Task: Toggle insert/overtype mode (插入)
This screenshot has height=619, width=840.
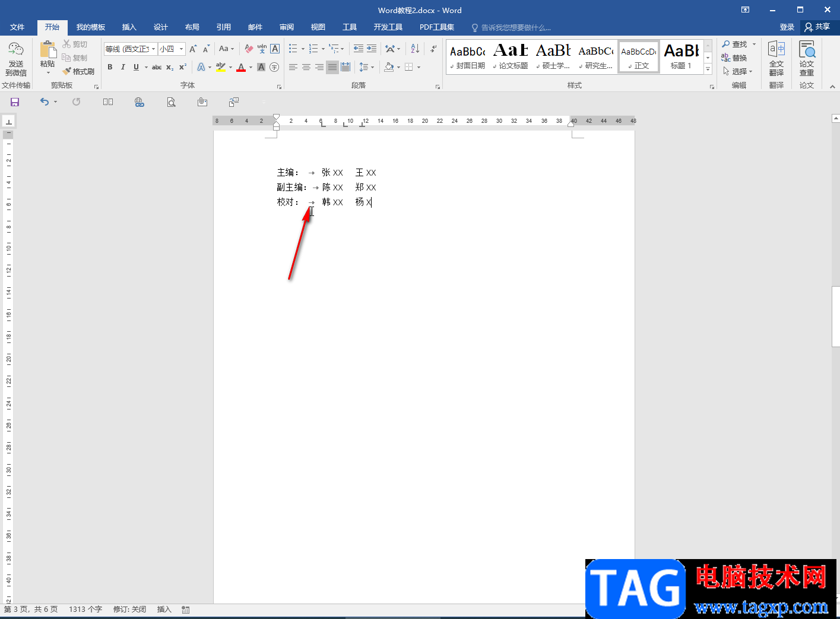Action: (x=164, y=610)
